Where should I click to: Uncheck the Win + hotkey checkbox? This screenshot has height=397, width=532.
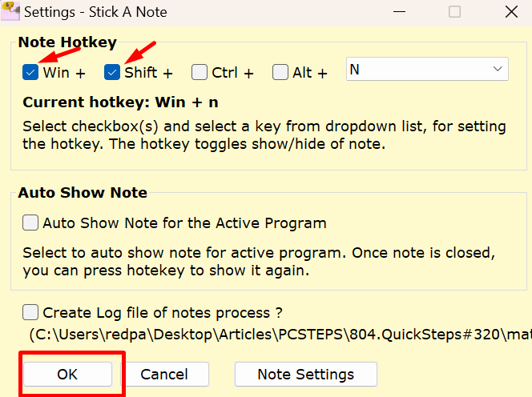[30, 73]
